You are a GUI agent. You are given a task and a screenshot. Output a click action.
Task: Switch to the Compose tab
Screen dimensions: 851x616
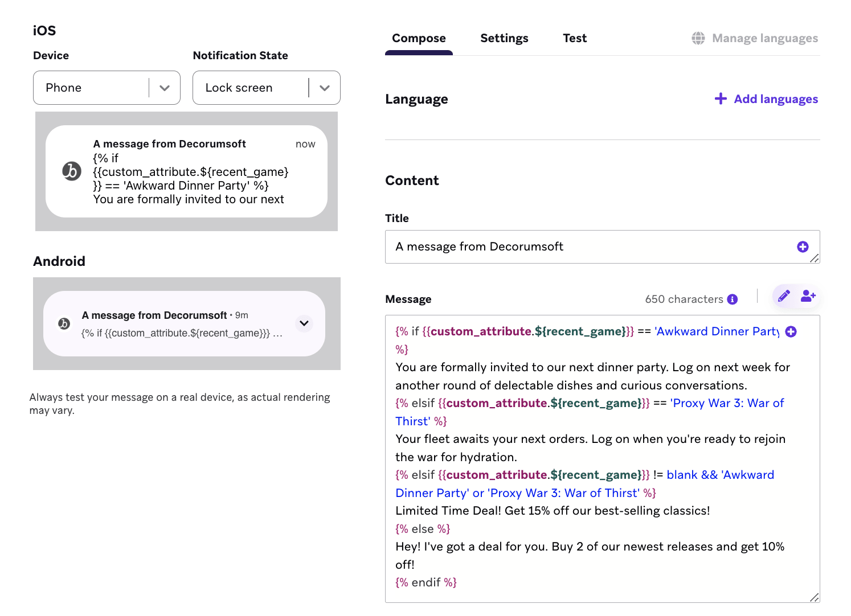point(419,38)
